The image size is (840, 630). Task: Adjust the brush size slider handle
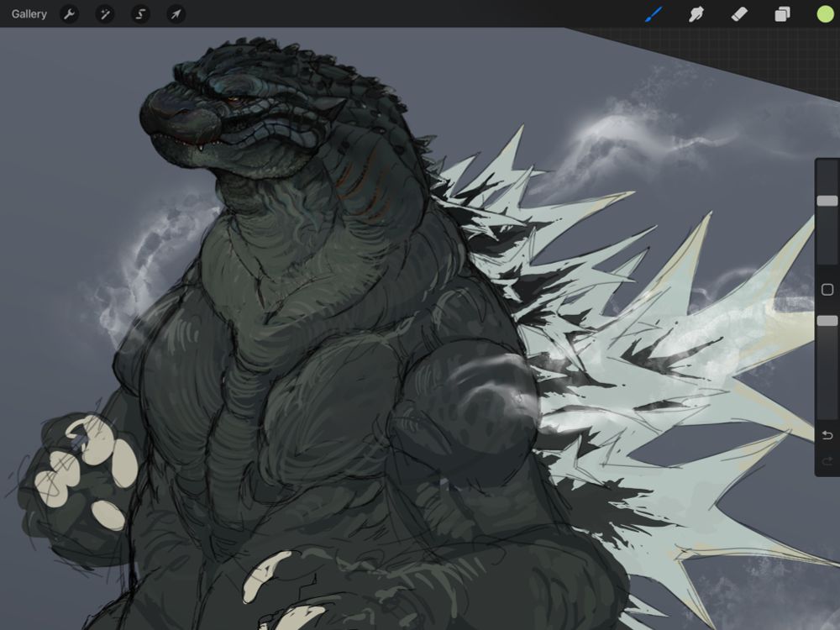[x=827, y=201]
